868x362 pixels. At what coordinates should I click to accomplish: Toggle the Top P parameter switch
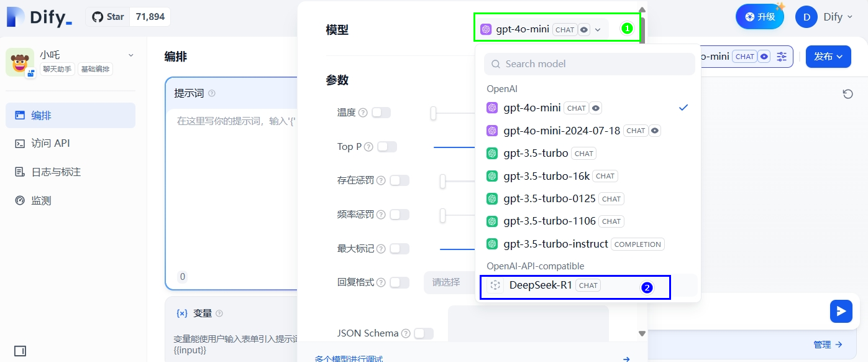[386, 147]
